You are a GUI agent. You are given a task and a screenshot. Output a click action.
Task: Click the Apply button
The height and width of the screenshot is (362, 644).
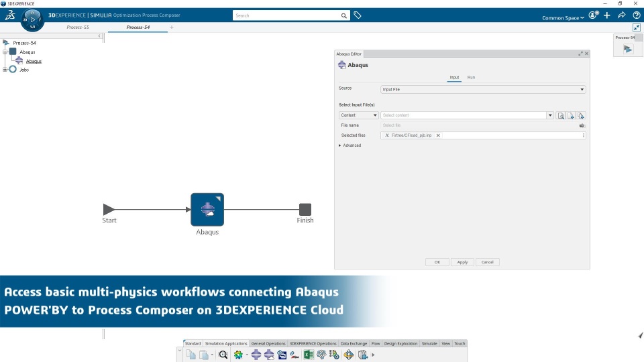[x=462, y=262]
